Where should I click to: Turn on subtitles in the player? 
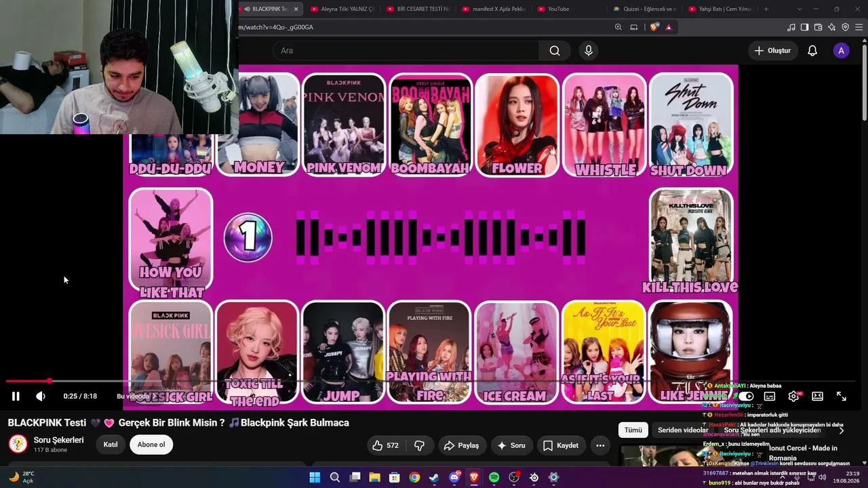point(770,396)
